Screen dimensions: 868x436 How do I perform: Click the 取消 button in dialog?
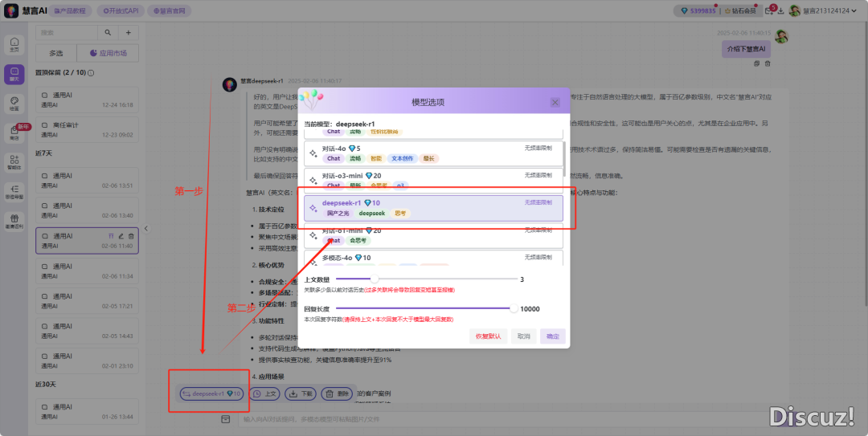point(523,336)
